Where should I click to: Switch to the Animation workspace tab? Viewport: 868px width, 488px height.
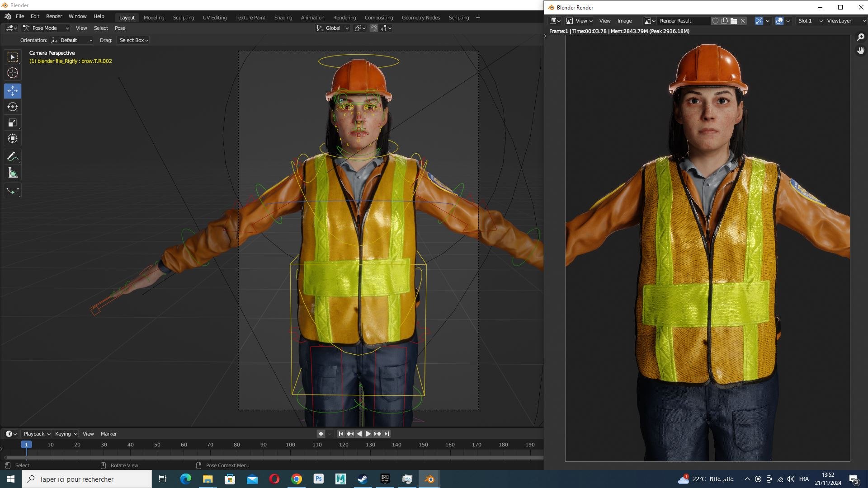(x=312, y=18)
